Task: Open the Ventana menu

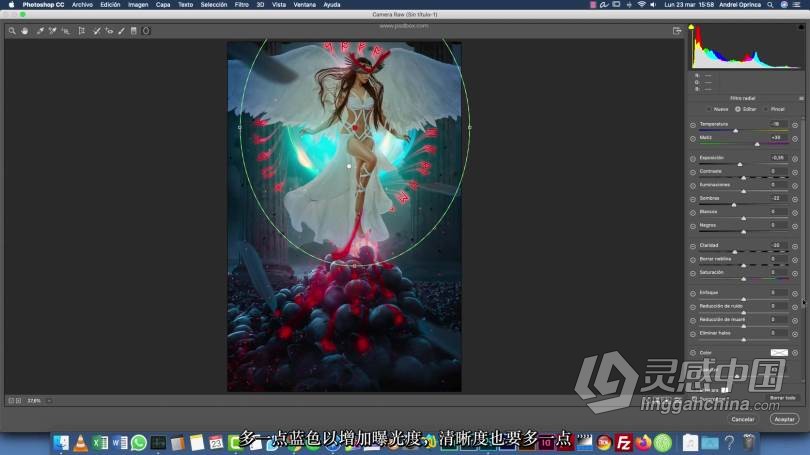Action: point(305,5)
